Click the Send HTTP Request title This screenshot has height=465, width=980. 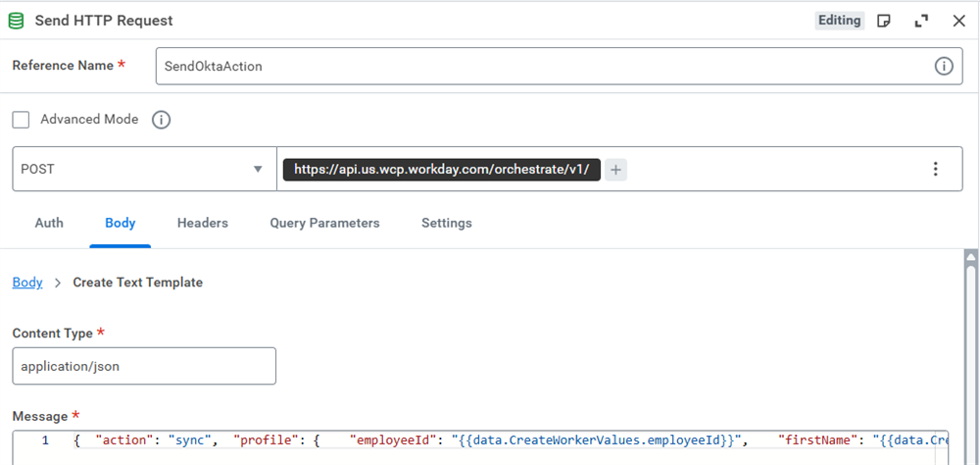[104, 21]
